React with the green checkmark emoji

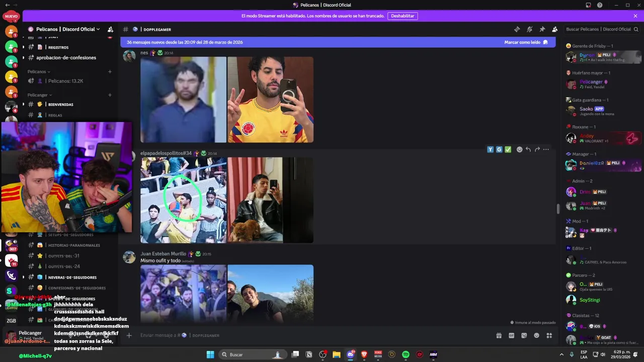click(x=508, y=149)
